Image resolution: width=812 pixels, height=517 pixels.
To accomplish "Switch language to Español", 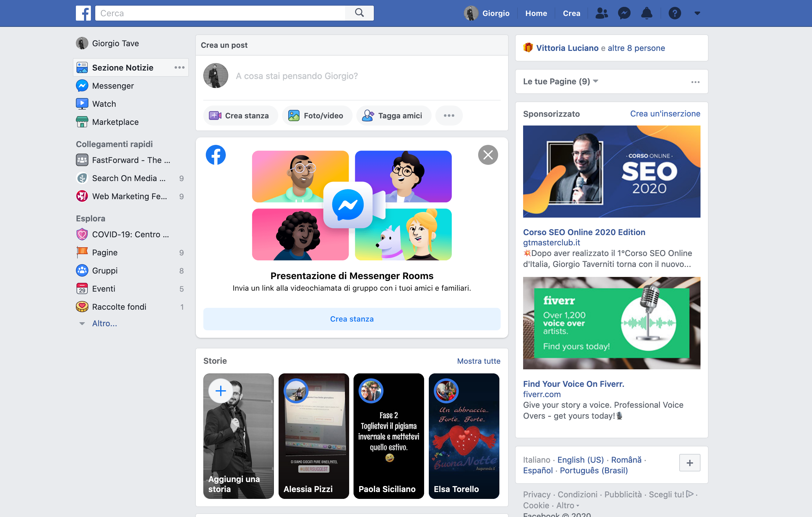I will point(537,470).
